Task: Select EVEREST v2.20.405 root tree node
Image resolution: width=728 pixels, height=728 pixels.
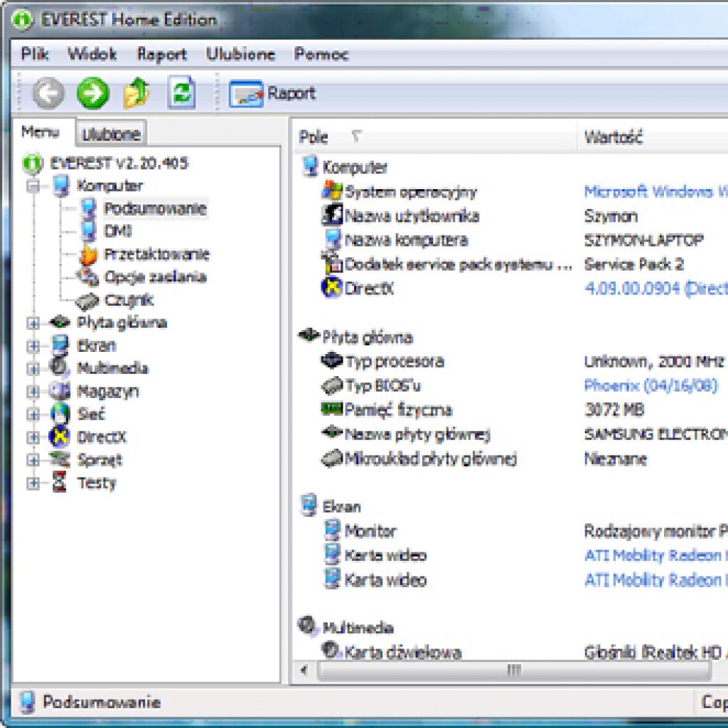Action: 119,163
